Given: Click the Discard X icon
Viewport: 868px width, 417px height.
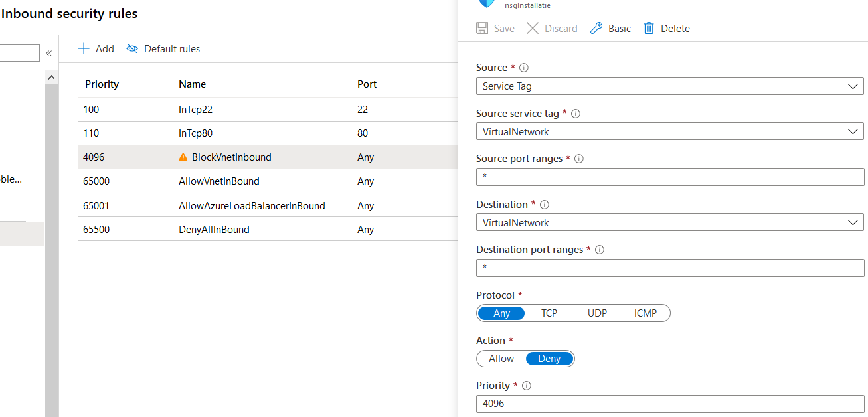Looking at the screenshot, I should (533, 28).
